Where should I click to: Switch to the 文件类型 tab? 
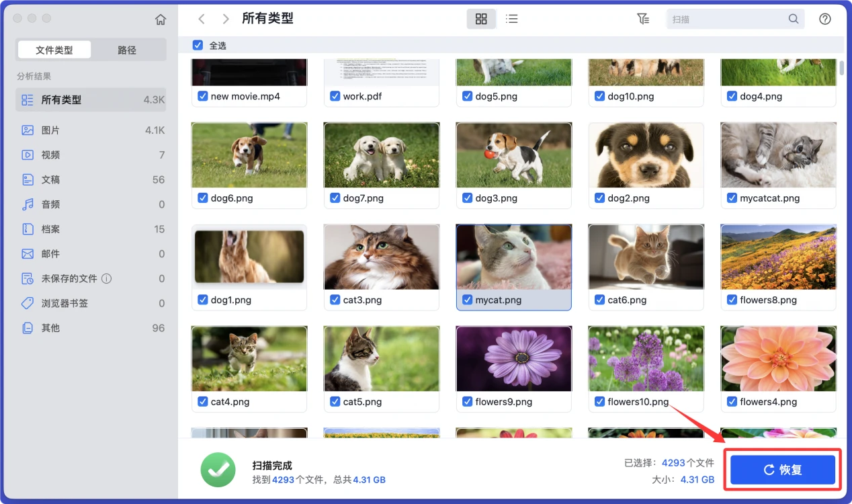click(x=54, y=49)
